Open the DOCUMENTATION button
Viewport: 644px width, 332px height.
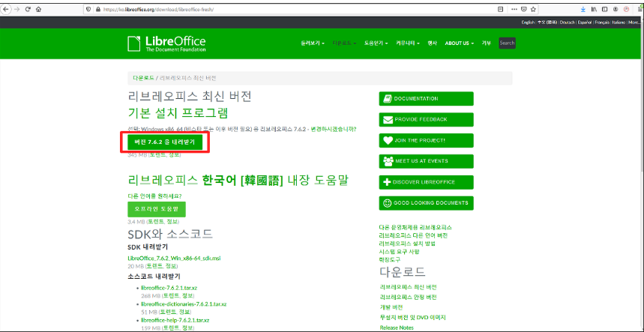click(426, 98)
